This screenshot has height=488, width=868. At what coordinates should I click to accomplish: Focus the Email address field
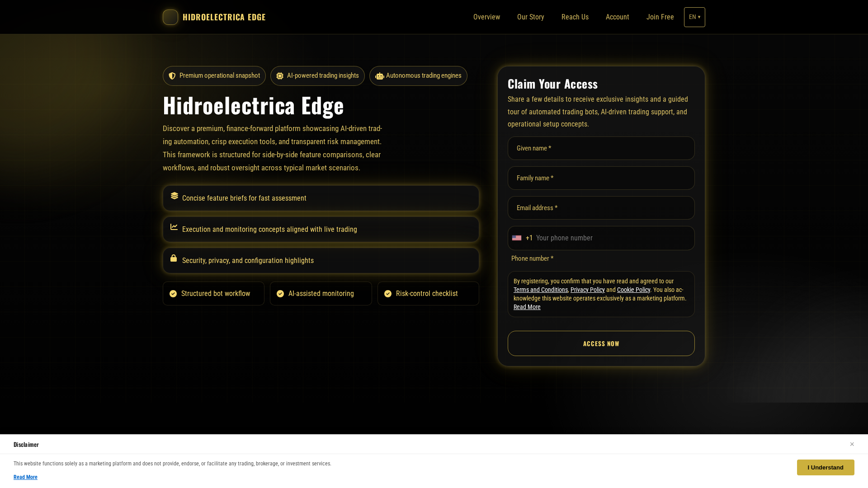tap(601, 208)
